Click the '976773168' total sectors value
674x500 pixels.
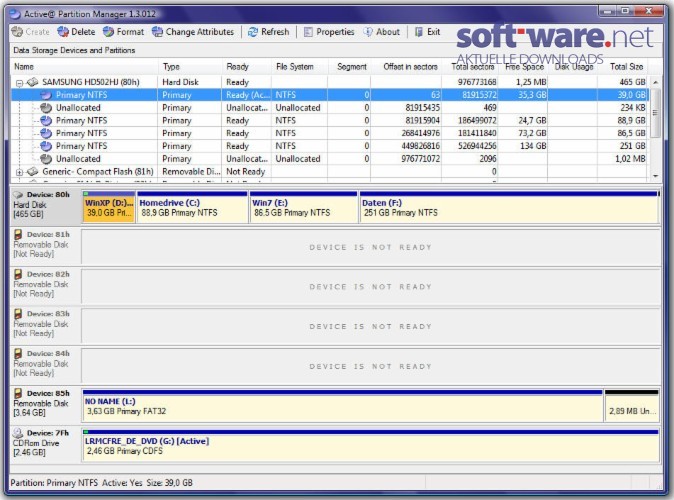[477, 82]
